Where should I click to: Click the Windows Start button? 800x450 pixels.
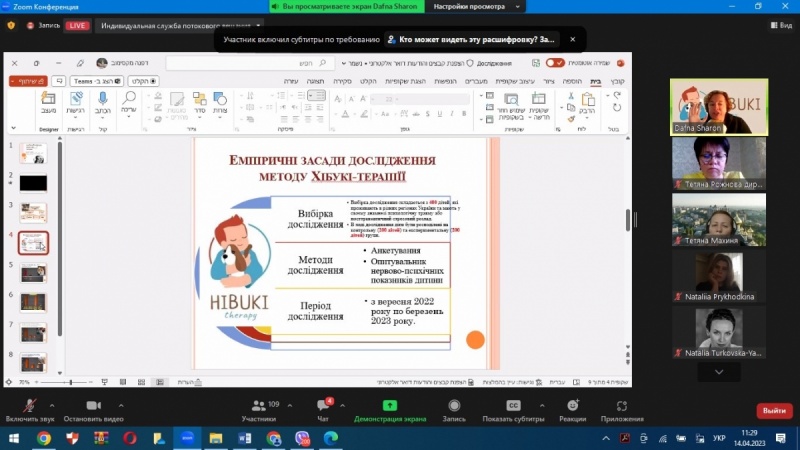tap(14, 438)
